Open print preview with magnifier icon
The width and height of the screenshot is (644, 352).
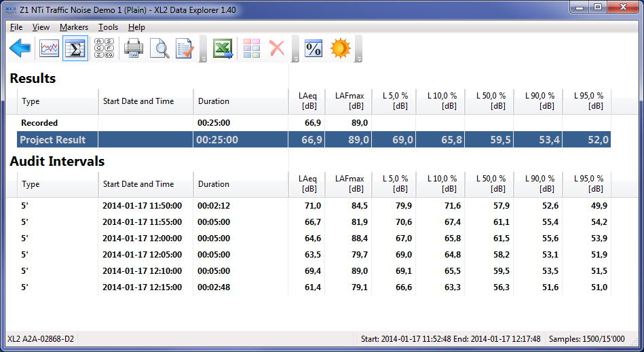(x=159, y=49)
